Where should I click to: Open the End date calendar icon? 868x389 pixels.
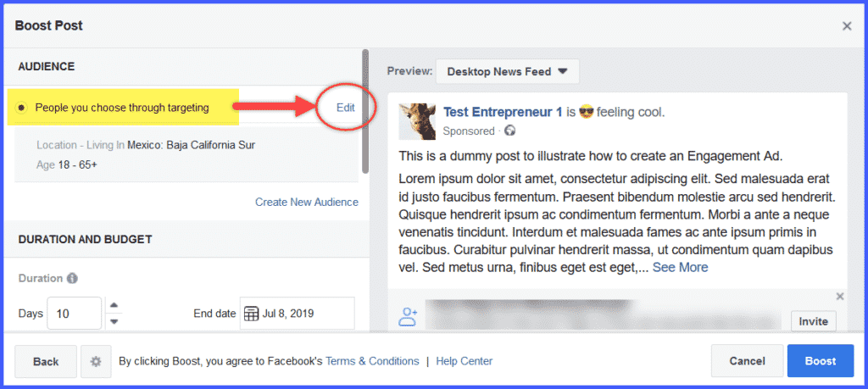coord(251,314)
